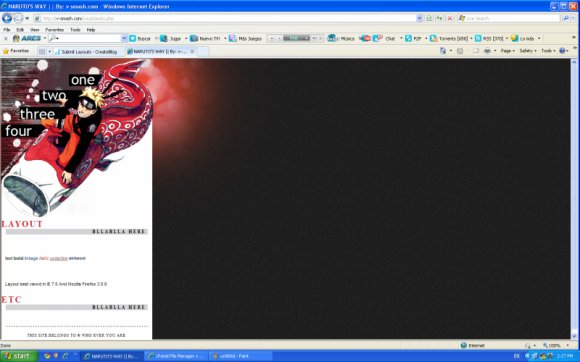Click the Torrents toolbar button
The width and height of the screenshot is (580, 362).
point(449,38)
